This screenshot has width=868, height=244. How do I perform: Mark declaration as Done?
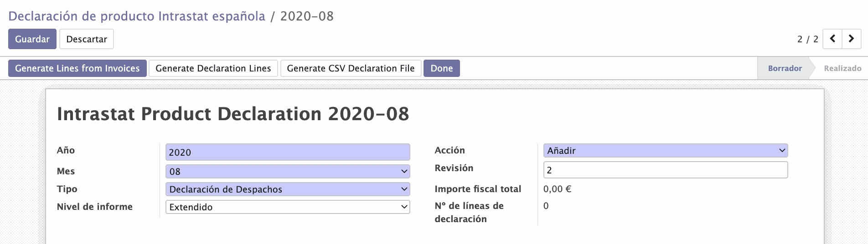[x=441, y=68]
